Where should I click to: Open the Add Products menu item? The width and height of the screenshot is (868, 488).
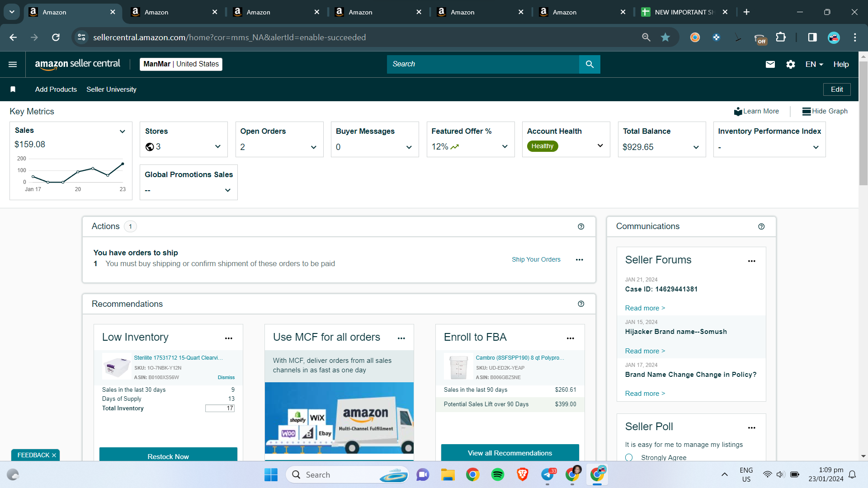point(56,89)
